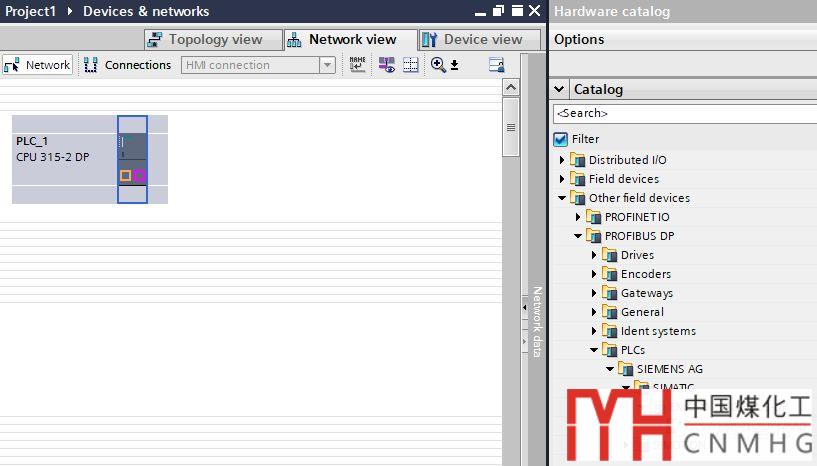Click the orange MPI port on PLC_1

[125, 176]
